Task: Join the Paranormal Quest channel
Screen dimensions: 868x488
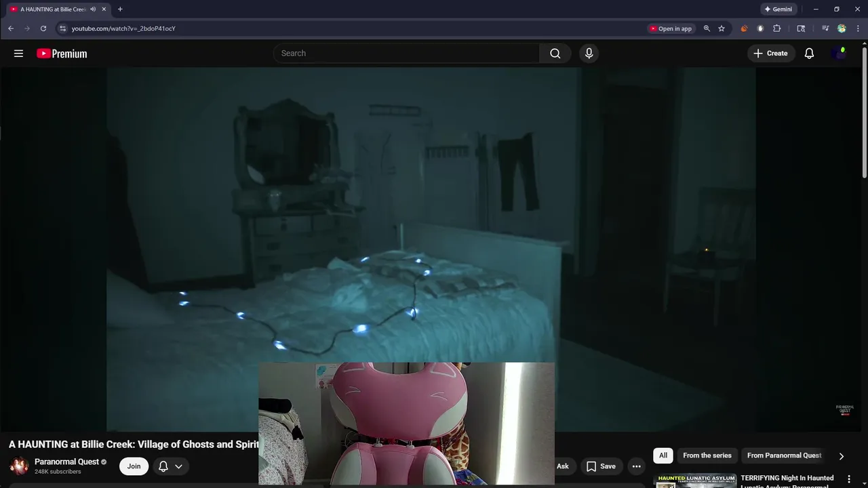Action: (x=134, y=466)
